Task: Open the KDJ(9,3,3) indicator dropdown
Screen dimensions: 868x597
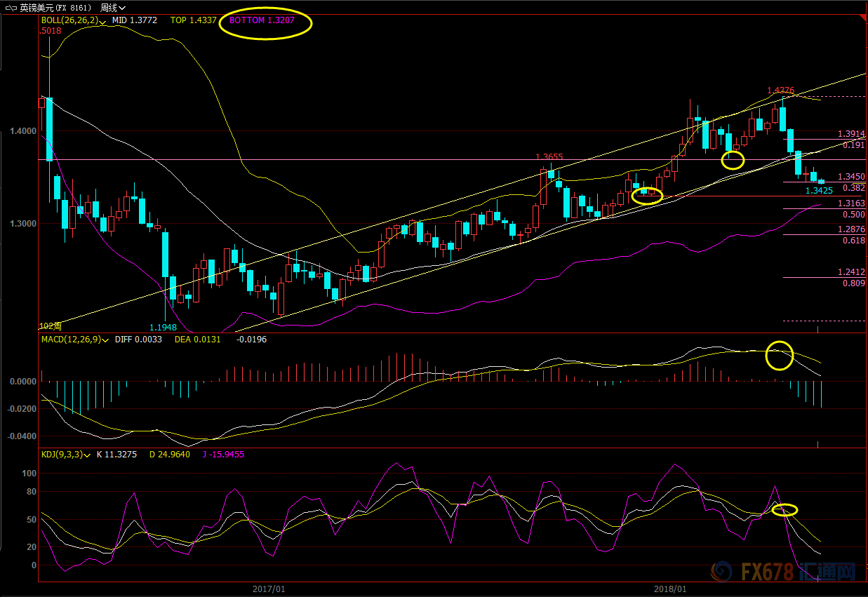Action: 87,455
